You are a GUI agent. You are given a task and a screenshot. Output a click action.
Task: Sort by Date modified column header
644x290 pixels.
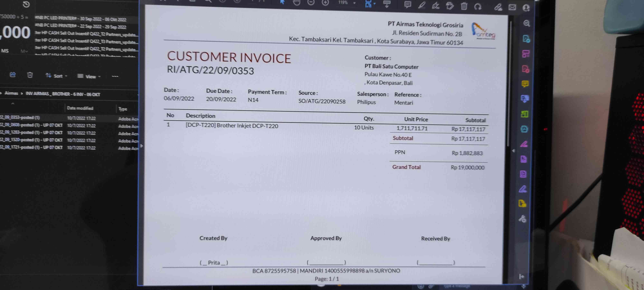coord(80,108)
